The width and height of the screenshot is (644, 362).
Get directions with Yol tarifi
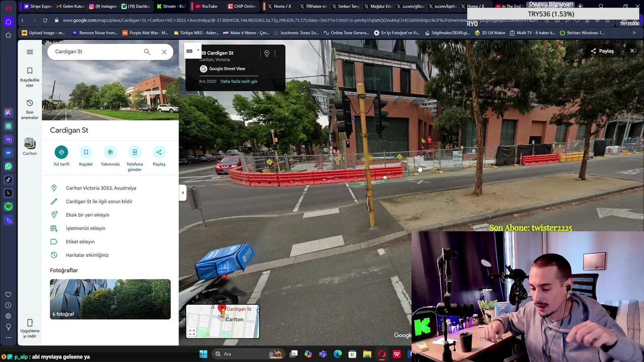[61, 156]
